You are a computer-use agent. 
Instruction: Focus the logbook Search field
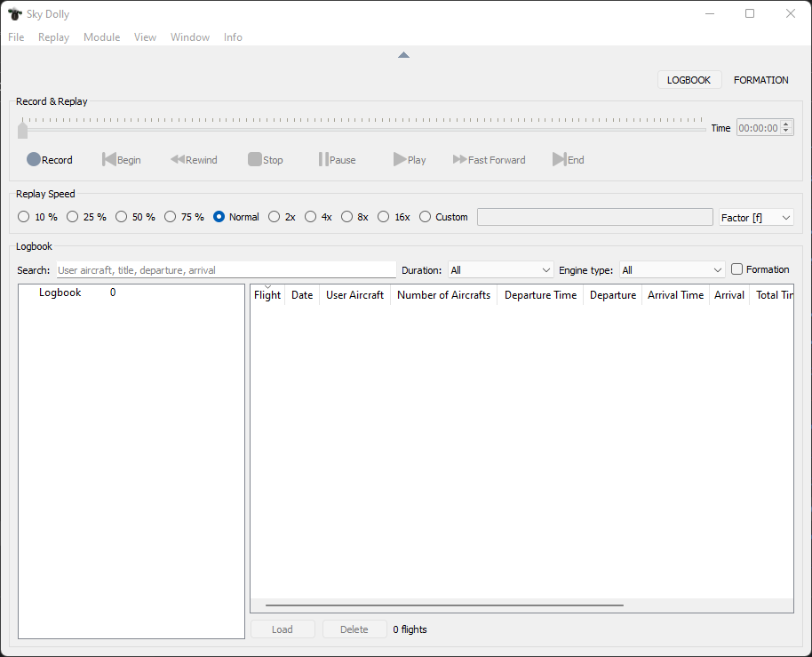click(x=227, y=270)
